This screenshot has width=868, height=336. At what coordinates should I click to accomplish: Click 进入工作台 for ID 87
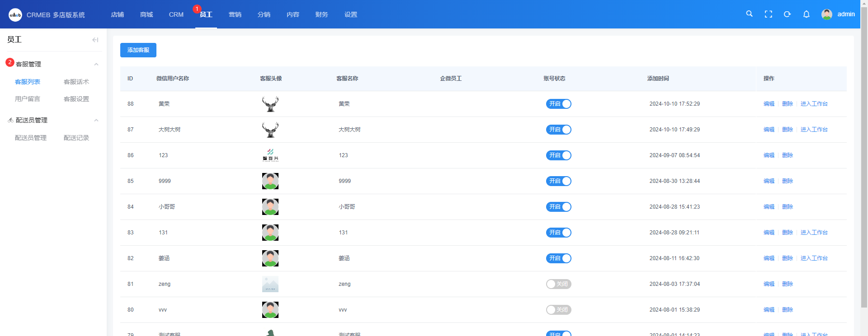(x=814, y=130)
